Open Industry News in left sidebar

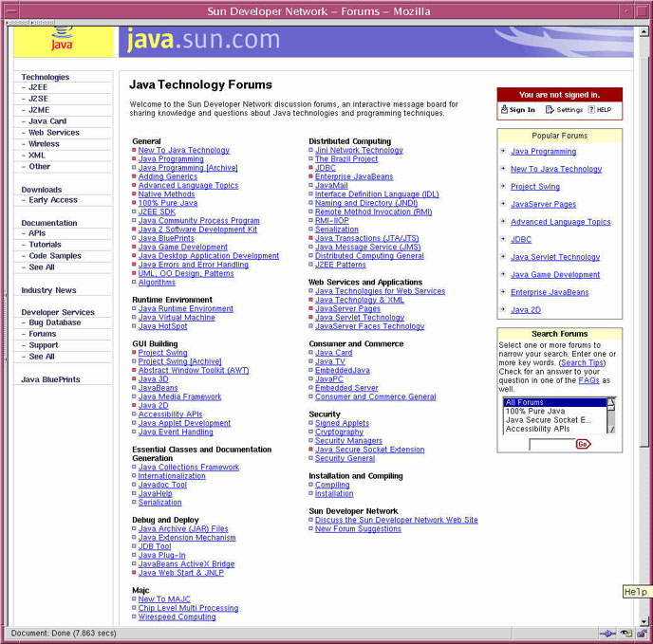coord(48,290)
